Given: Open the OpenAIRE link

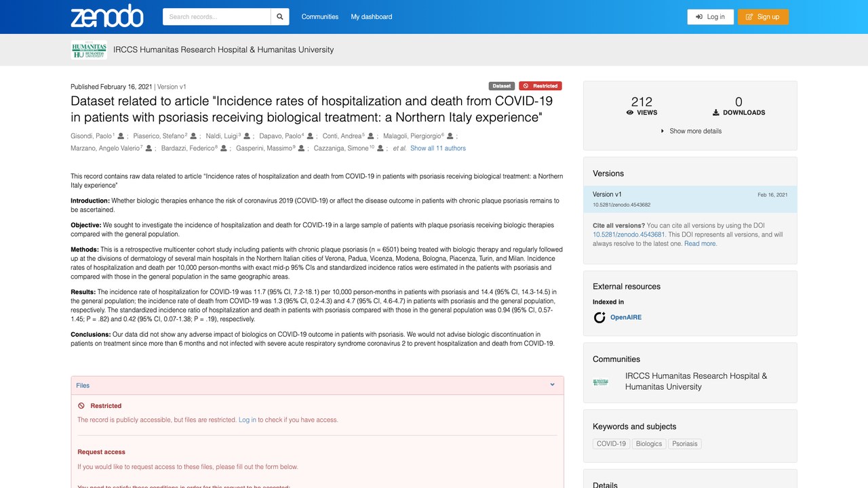Looking at the screenshot, I should (x=625, y=317).
